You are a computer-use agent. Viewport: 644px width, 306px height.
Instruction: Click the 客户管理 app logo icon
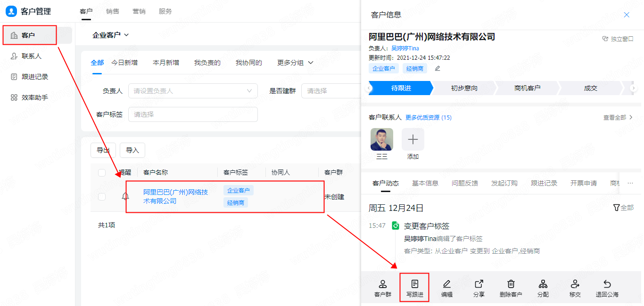(11, 11)
